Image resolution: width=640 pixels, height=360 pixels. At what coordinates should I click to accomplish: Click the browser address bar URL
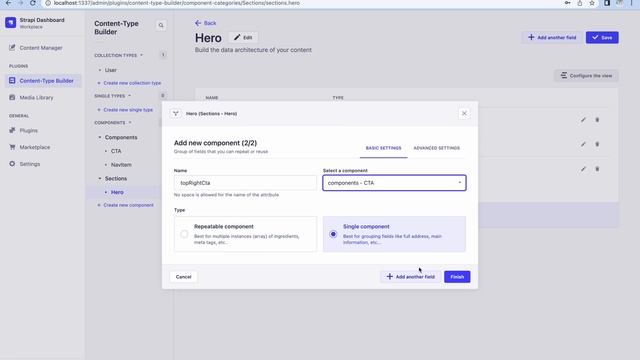click(x=177, y=3)
